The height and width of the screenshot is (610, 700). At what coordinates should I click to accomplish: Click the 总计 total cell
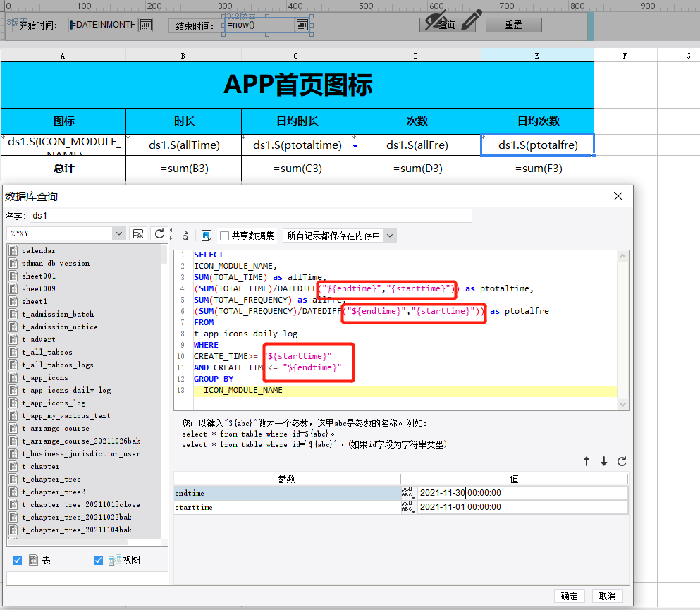pyautogui.click(x=63, y=169)
